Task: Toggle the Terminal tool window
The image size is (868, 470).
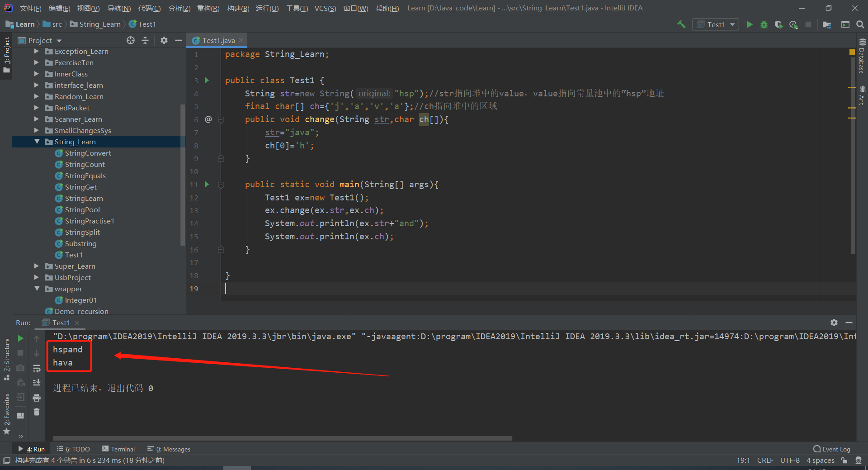Action: click(x=118, y=449)
